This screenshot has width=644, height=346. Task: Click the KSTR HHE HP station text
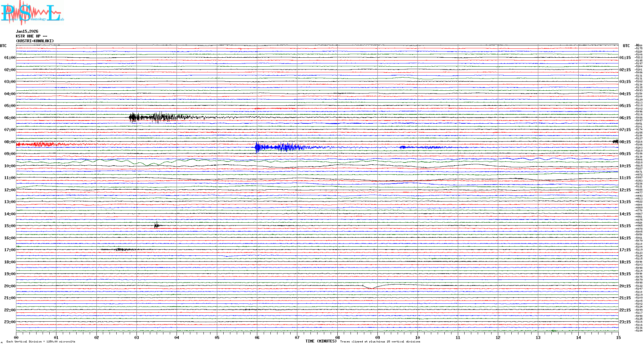[31, 36]
